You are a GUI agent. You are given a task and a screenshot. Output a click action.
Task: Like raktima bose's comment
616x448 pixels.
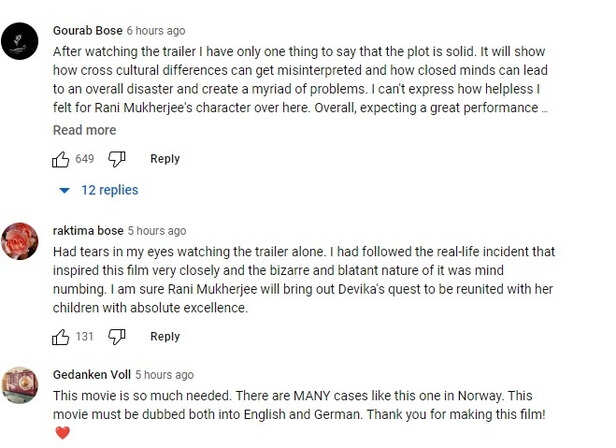click(61, 337)
